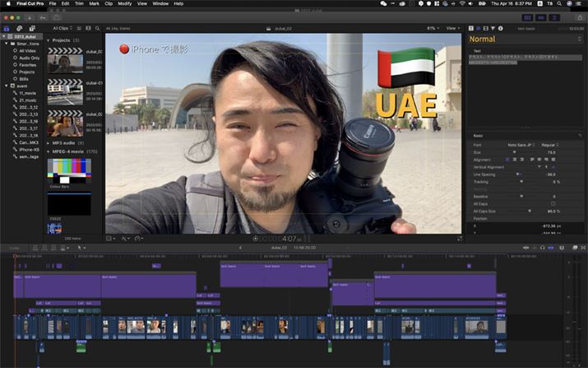Select the Colour Bars clip thumbnail
Viewport: 588px width, 368px height.
(x=69, y=170)
